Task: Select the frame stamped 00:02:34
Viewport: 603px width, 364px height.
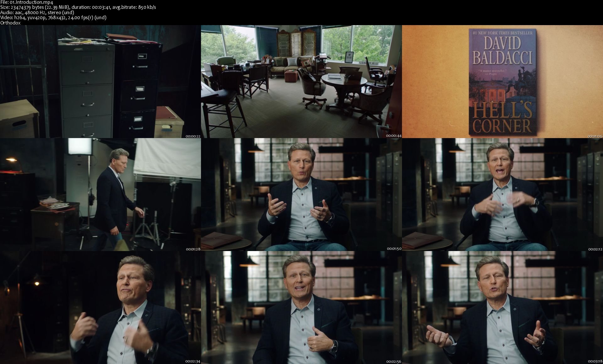Action: [100, 308]
